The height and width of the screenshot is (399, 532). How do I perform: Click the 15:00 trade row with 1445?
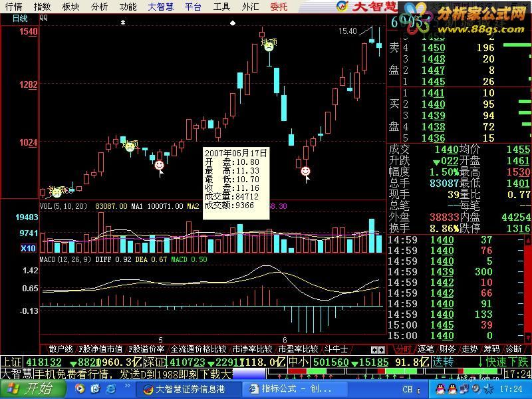point(455,325)
